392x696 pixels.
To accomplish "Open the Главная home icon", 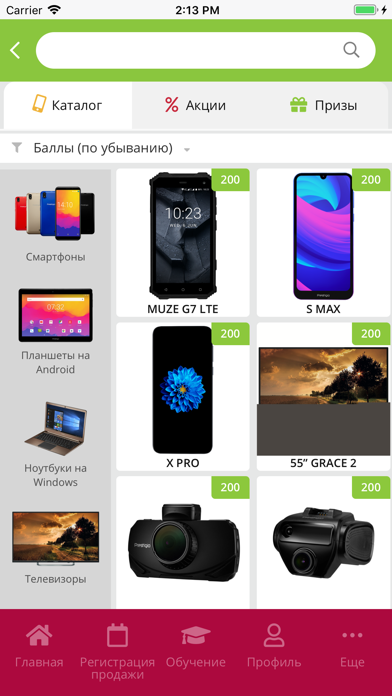I will 39,635.
